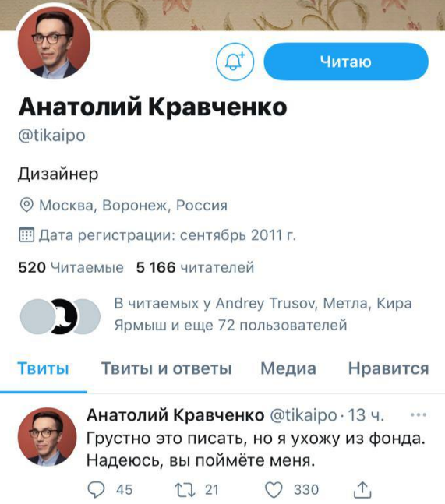The height and width of the screenshot is (504, 445).
Task: Click the calendar icon by registration date
Action: (x=26, y=234)
